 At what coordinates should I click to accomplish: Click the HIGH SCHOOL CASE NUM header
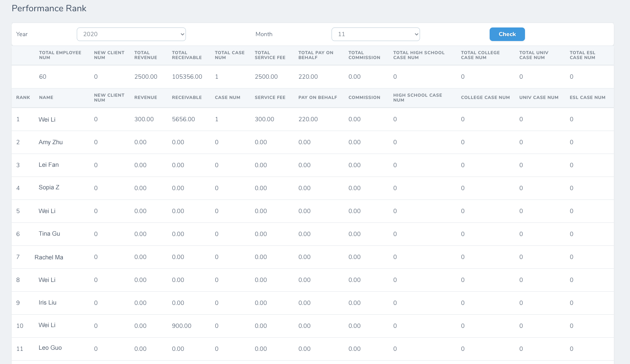[x=417, y=97]
